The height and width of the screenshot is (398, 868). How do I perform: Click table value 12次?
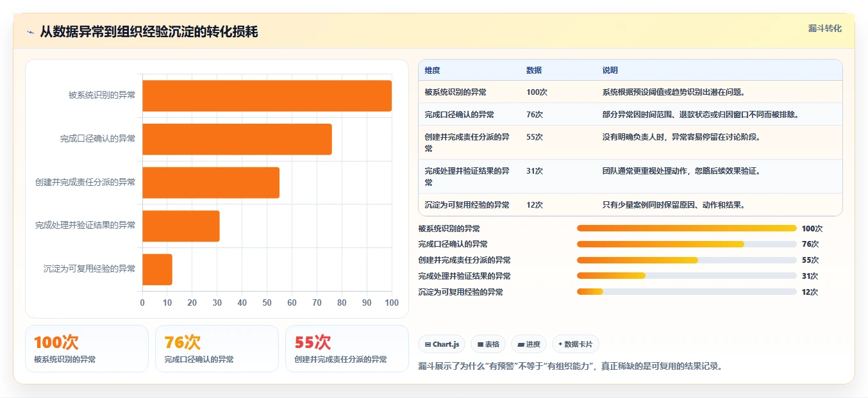point(535,205)
